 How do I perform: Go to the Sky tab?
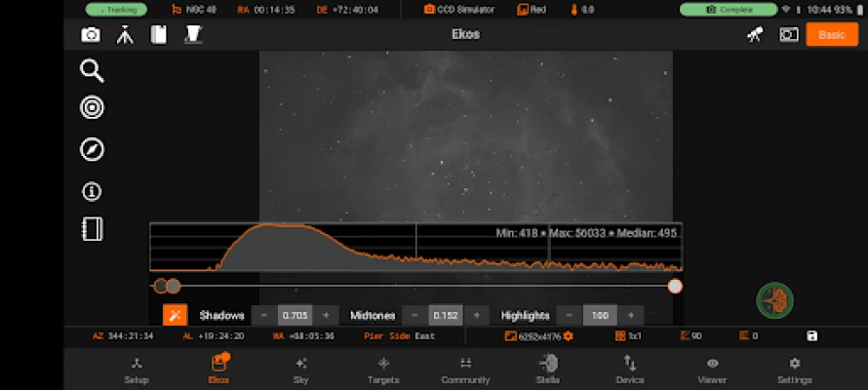pyautogui.click(x=300, y=370)
